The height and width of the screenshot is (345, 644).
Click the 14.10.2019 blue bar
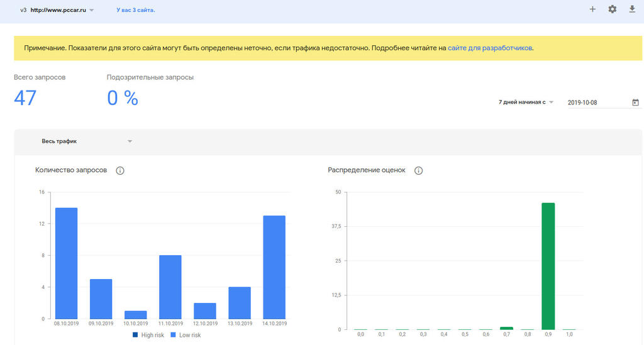[274, 267]
